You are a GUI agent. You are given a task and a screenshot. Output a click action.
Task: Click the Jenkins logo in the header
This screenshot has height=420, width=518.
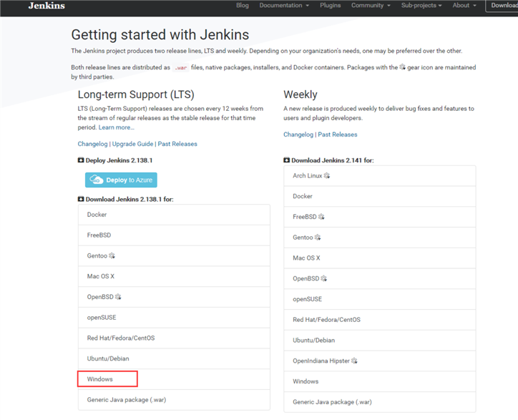[x=47, y=6]
